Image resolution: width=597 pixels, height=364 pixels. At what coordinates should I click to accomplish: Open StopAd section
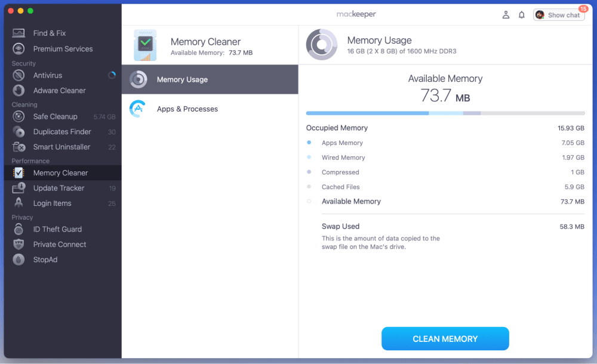click(63, 260)
